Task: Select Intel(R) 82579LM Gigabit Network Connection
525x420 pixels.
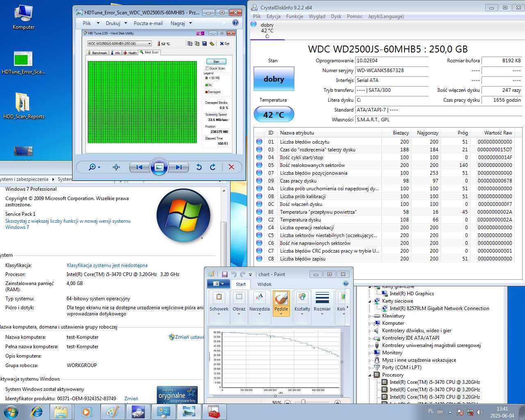Action: coord(439,308)
